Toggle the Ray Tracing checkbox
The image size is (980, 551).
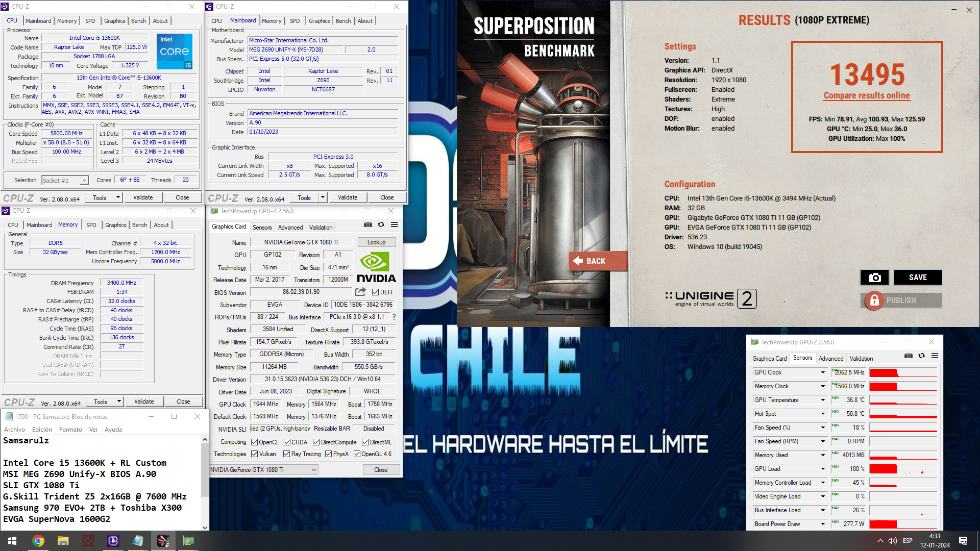point(286,454)
